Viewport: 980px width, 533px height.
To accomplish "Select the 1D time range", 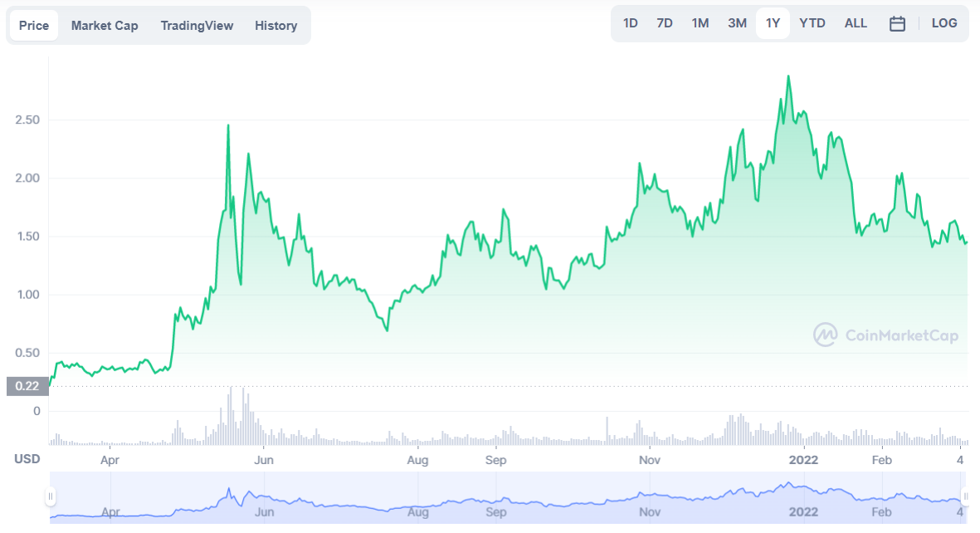I will [x=630, y=23].
